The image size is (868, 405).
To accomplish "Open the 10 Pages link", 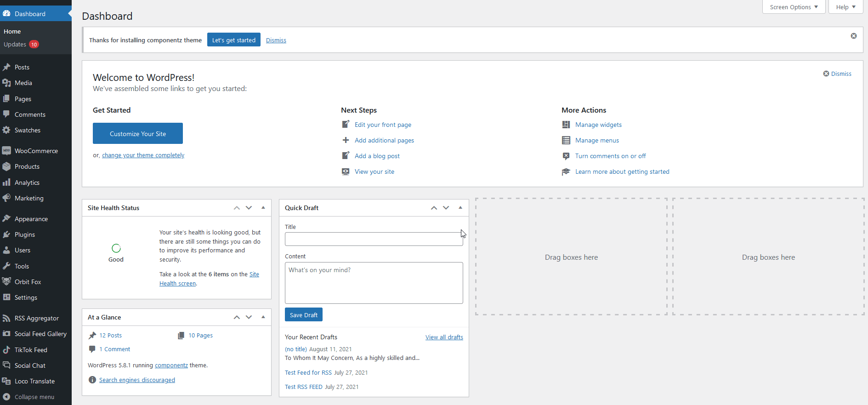I will (x=200, y=335).
